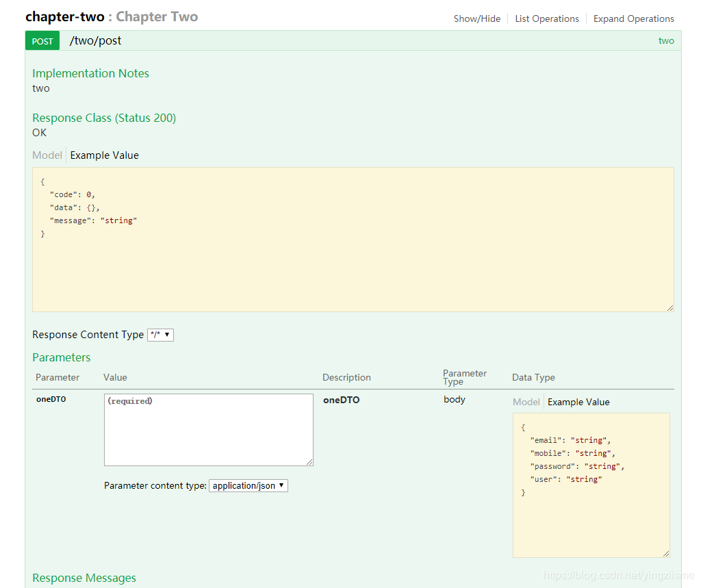701x588 pixels.
Task: Click the 'Parameters' heading
Action: (61, 357)
